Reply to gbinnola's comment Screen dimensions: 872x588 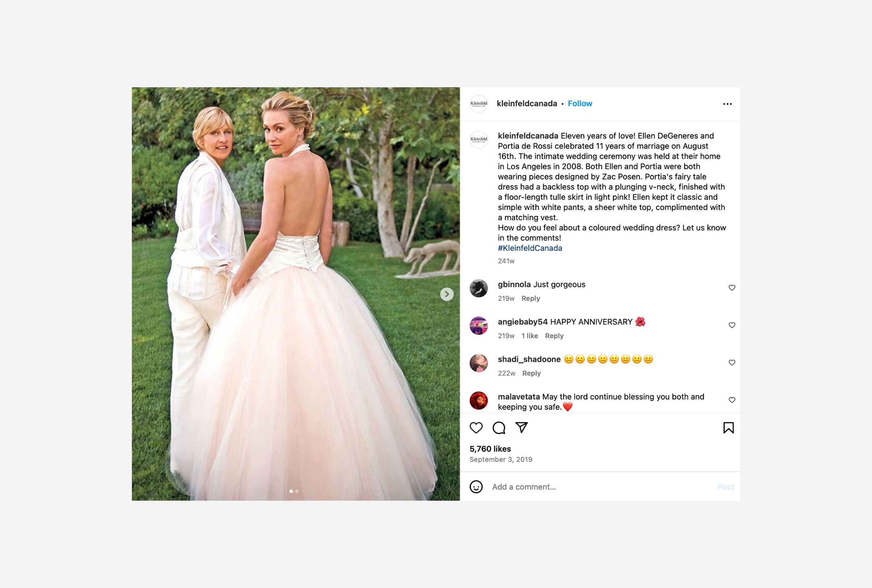click(x=531, y=298)
